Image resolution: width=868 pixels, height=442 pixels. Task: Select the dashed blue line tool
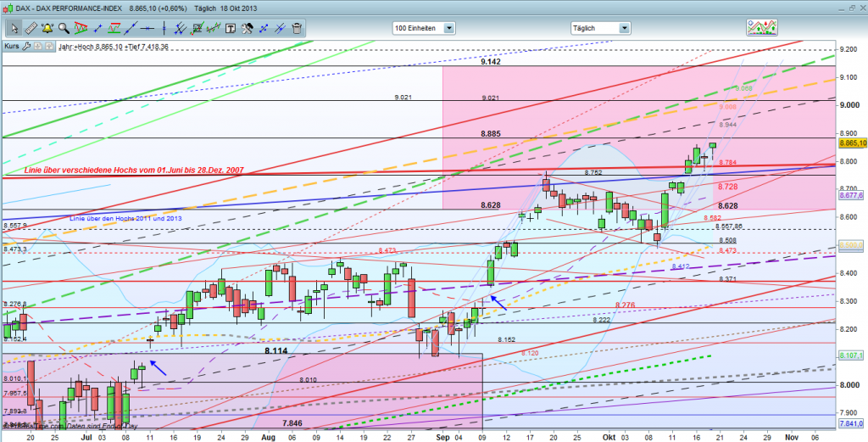coord(264,27)
